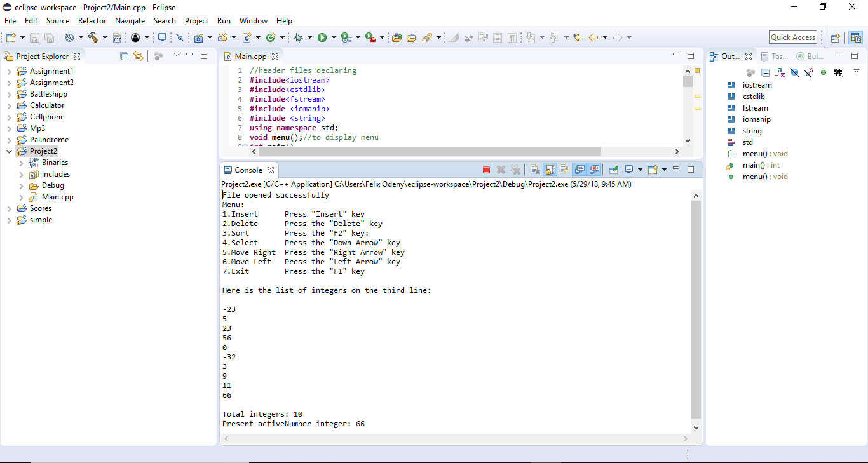Click the Build Configurations toolbar icon

click(x=69, y=37)
